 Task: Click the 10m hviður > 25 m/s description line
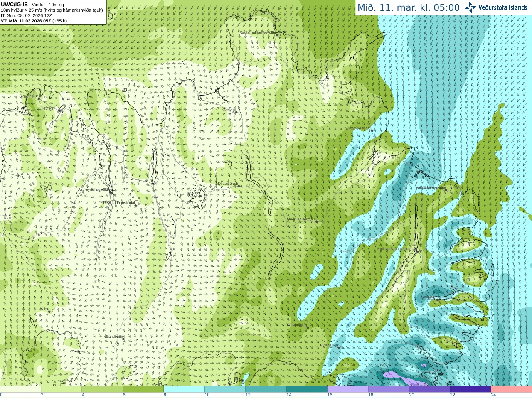[52, 10]
